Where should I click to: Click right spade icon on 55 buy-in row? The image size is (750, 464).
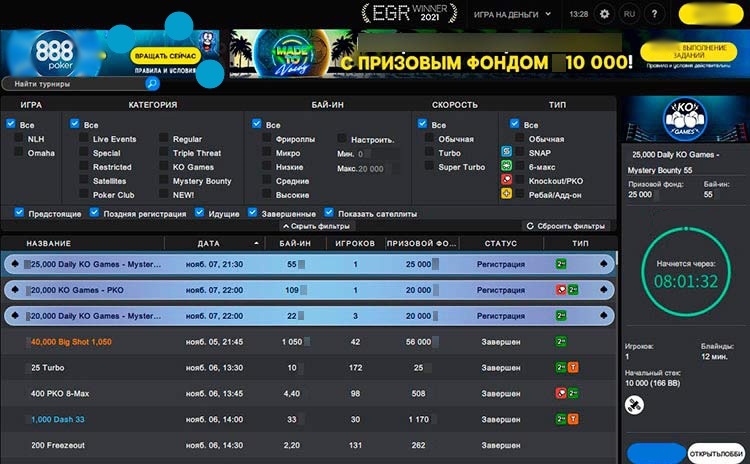tap(604, 264)
